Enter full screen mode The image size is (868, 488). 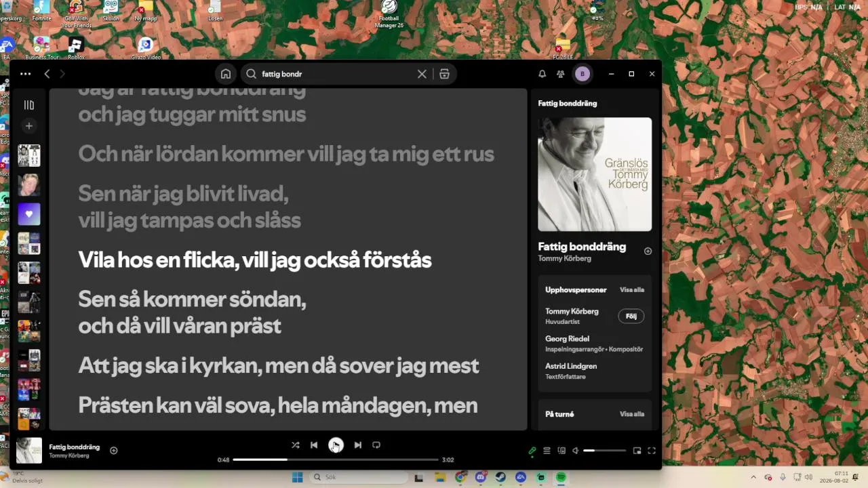click(652, 451)
